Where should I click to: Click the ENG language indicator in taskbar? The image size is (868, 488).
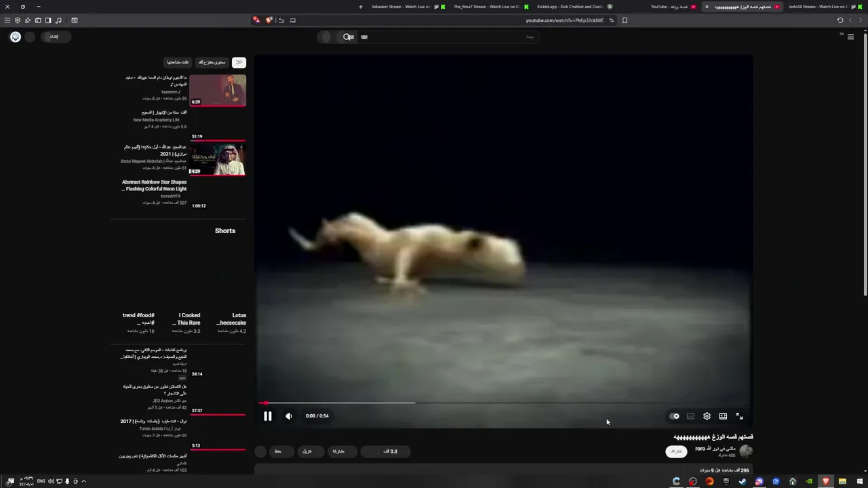(x=41, y=481)
